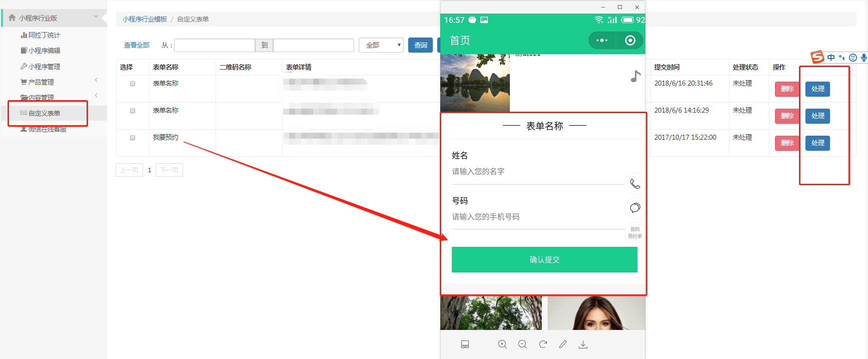Screen dimensions: 868x359
Task: Open the mini program three-dot menu
Action: coord(602,41)
